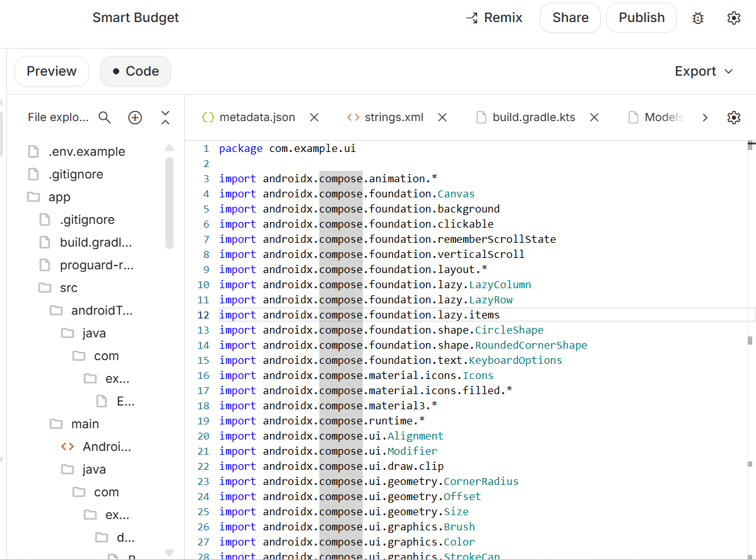Open app settings gear in header
Image resolution: width=756 pixels, height=560 pixels.
734,18
